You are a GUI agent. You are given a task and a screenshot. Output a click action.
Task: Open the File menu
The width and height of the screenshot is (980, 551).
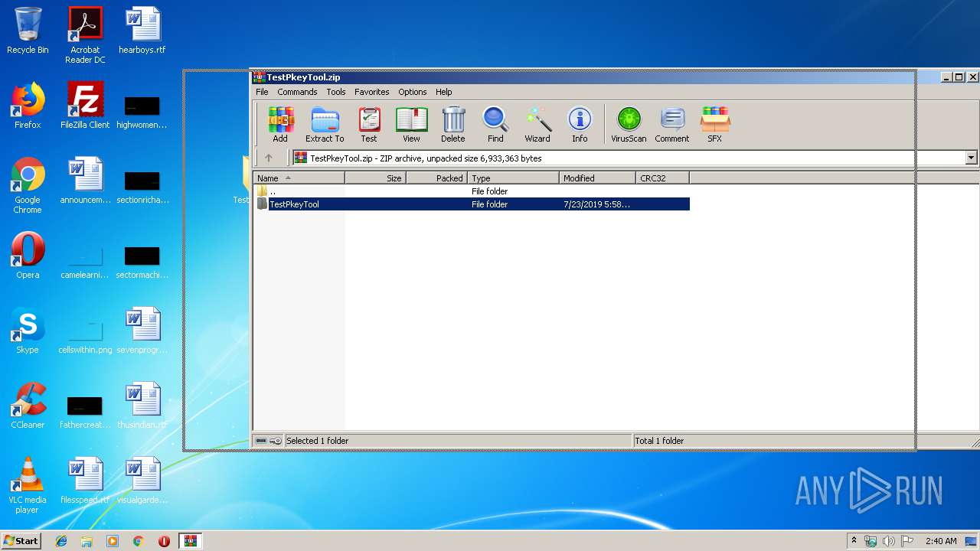262,92
